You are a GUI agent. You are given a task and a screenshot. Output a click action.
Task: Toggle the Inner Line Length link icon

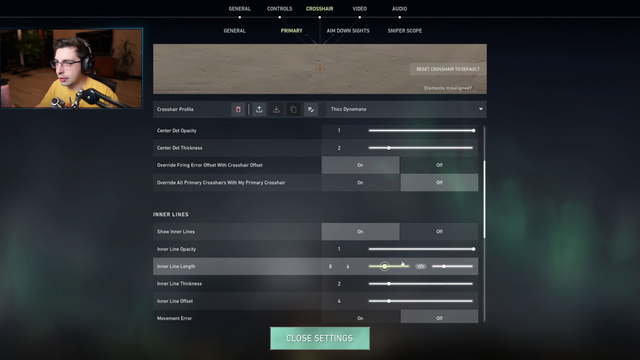(420, 267)
